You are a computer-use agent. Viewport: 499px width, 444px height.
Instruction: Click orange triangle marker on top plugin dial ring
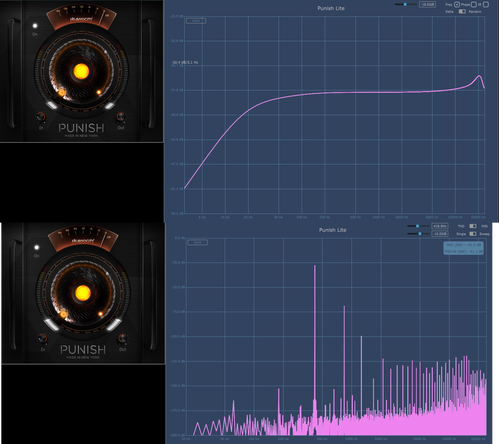[62, 93]
